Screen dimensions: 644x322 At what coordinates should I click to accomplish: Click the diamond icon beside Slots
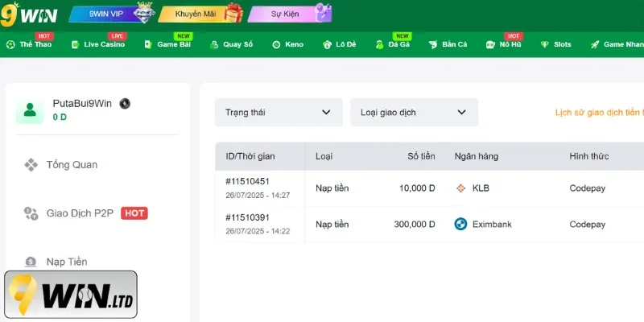pos(545,45)
